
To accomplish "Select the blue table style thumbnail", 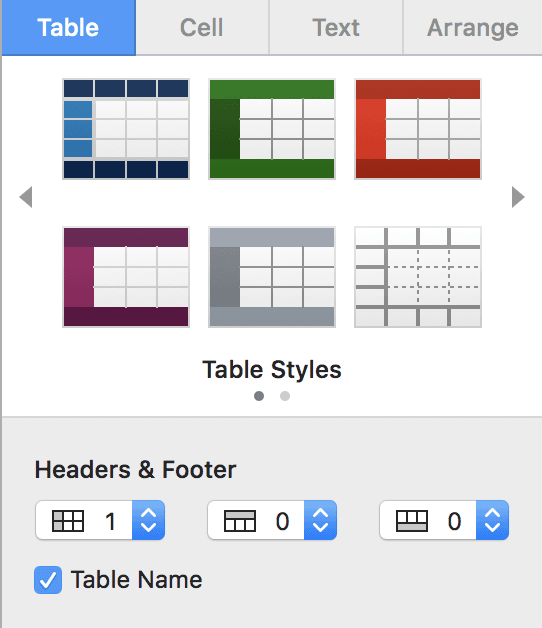I will click(126, 129).
